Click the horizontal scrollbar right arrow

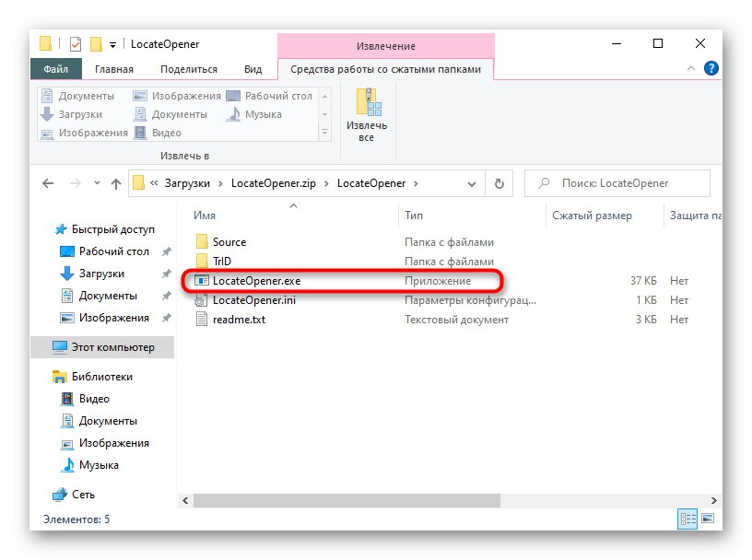(x=713, y=500)
